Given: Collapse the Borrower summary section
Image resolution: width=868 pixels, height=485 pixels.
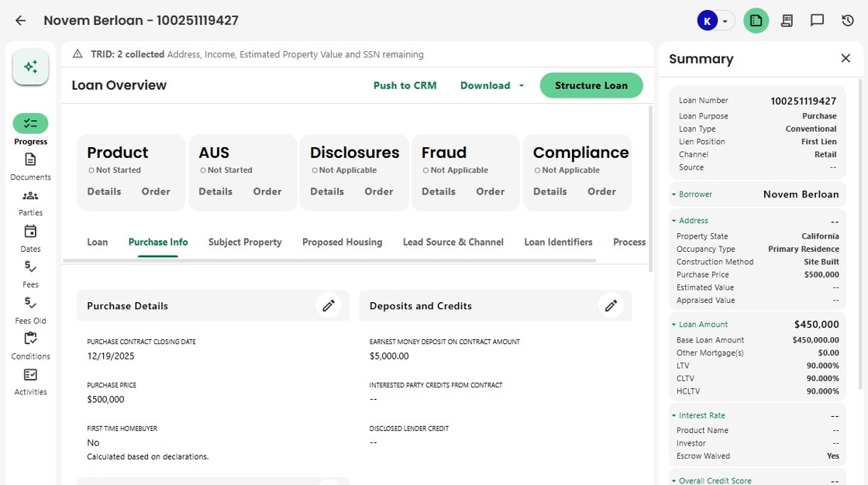Looking at the screenshot, I should tap(674, 194).
